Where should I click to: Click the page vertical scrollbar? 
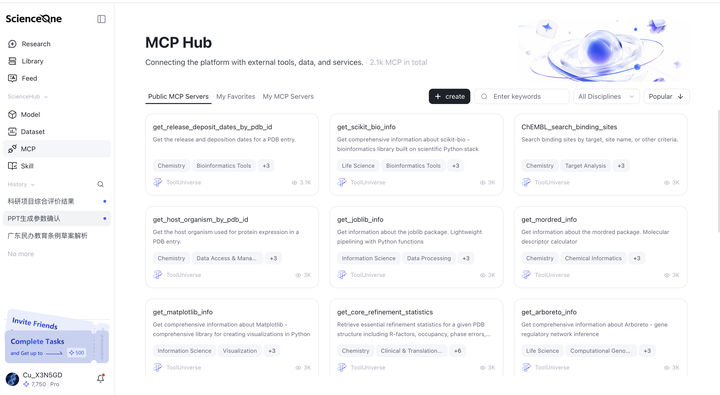point(718,171)
